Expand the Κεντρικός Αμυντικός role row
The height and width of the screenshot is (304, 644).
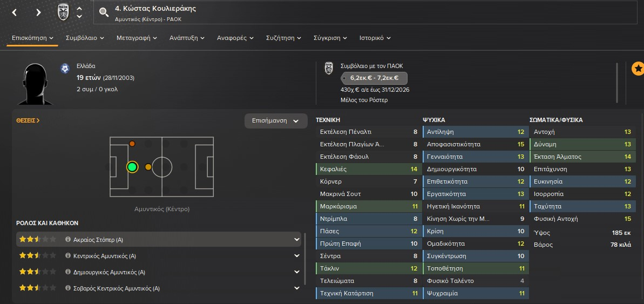click(x=296, y=256)
